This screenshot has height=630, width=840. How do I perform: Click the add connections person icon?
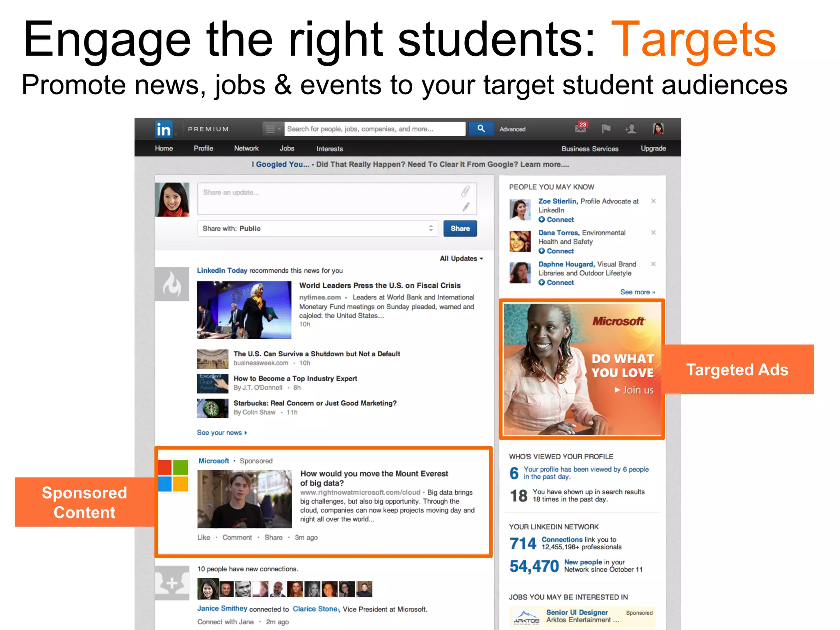point(630,129)
